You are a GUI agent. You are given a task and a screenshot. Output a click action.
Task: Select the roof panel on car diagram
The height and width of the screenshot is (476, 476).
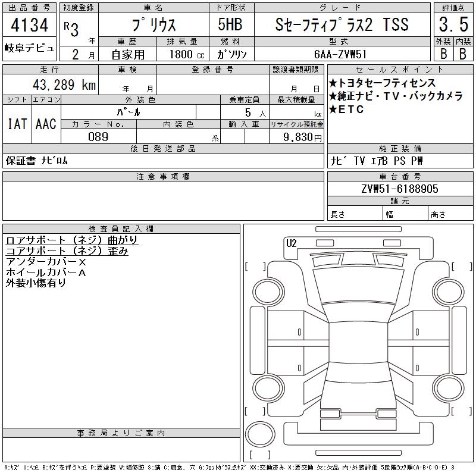coord(358,343)
